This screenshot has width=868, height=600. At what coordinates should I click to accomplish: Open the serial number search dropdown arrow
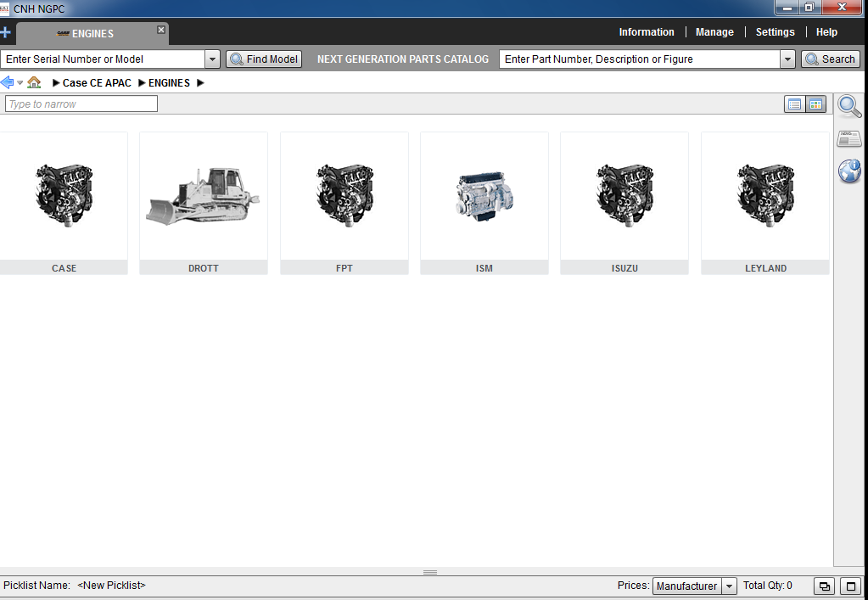(213, 59)
